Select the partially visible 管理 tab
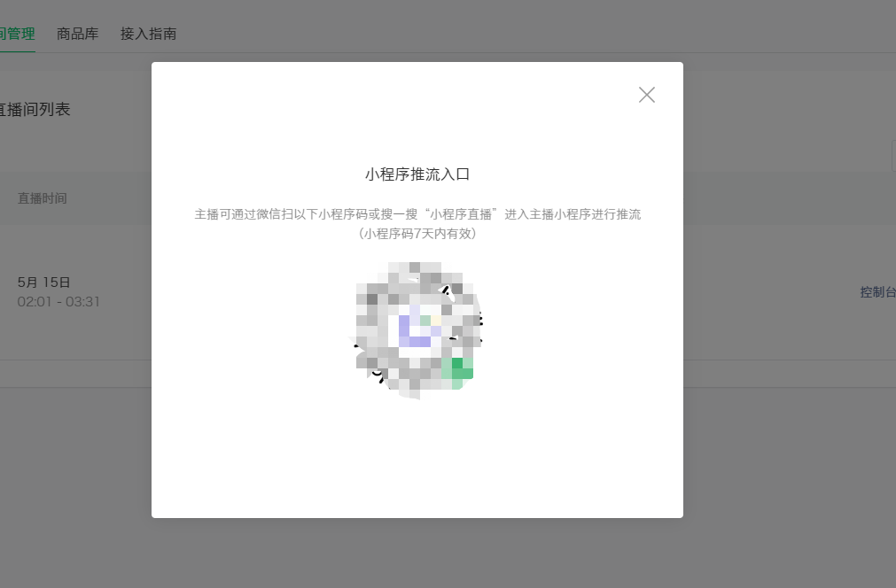896x588 pixels. pyautogui.click(x=17, y=34)
